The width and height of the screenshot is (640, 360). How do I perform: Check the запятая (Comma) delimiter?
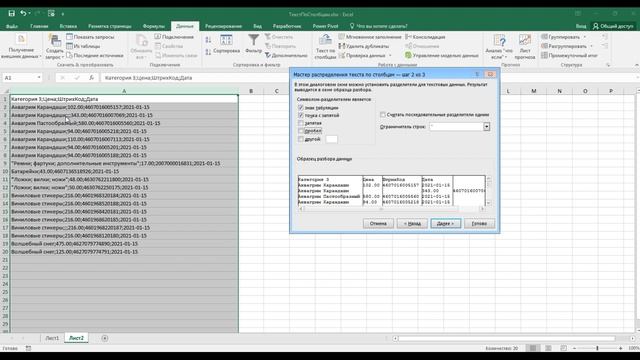(x=301, y=123)
